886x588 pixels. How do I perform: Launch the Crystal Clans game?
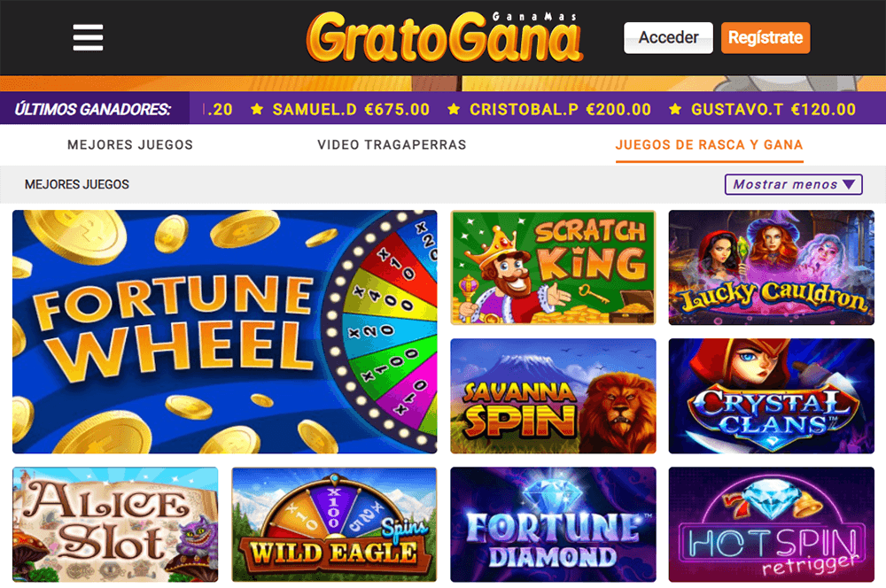(x=772, y=396)
